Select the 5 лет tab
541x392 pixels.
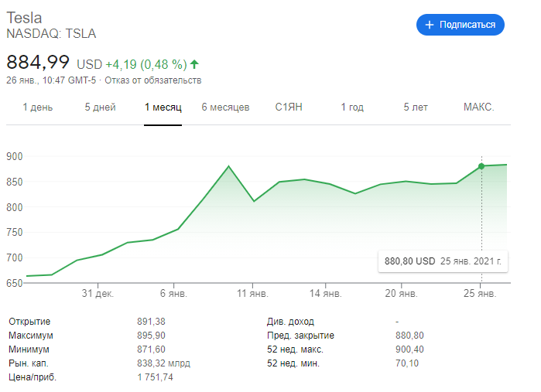pyautogui.click(x=416, y=107)
